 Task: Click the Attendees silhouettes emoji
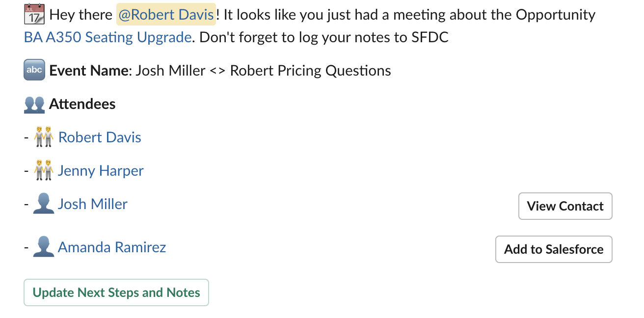click(34, 105)
